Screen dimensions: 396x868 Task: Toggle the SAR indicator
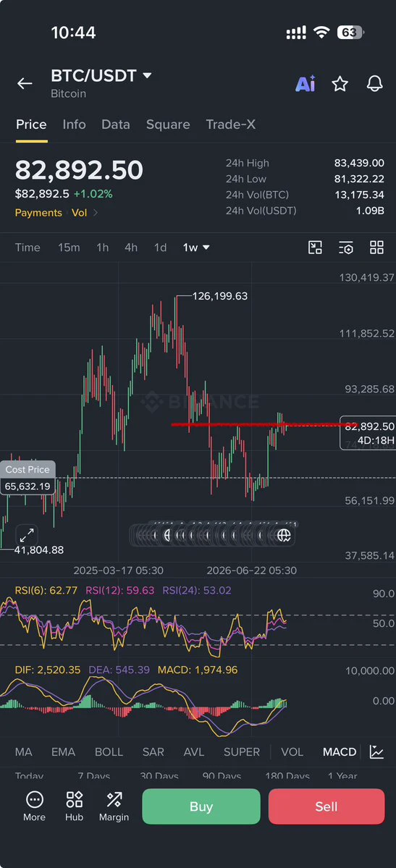click(x=153, y=751)
